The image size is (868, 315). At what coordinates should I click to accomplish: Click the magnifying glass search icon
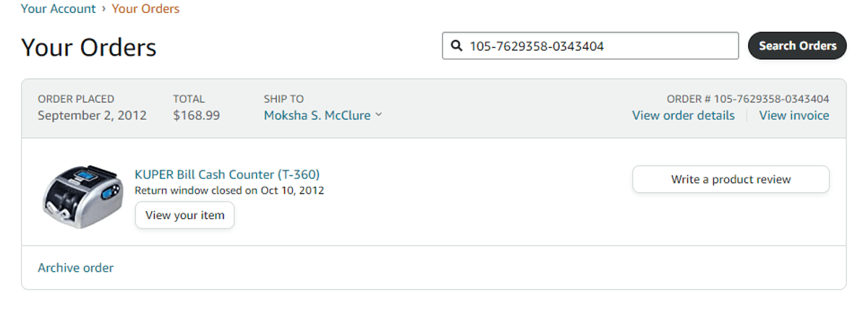pyautogui.click(x=456, y=46)
